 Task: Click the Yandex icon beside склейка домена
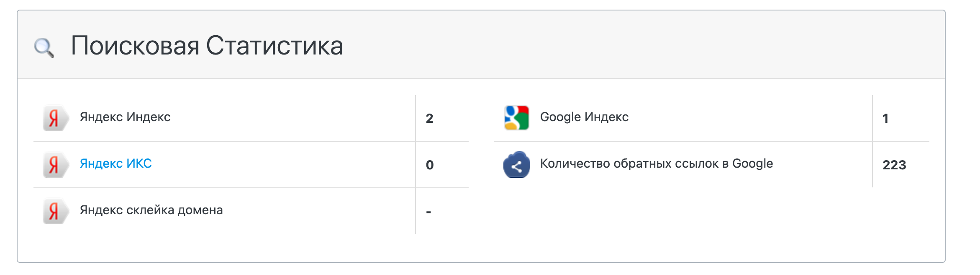click(x=55, y=211)
